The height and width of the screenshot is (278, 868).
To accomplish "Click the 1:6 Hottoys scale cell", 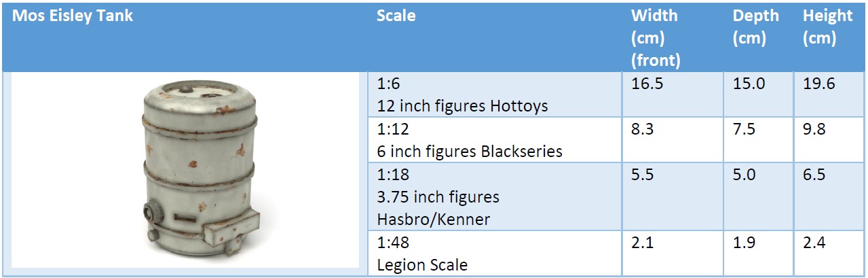I will click(x=462, y=95).
